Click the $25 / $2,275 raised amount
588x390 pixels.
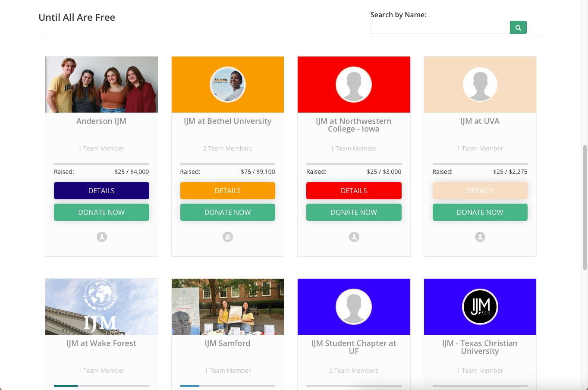(x=510, y=172)
